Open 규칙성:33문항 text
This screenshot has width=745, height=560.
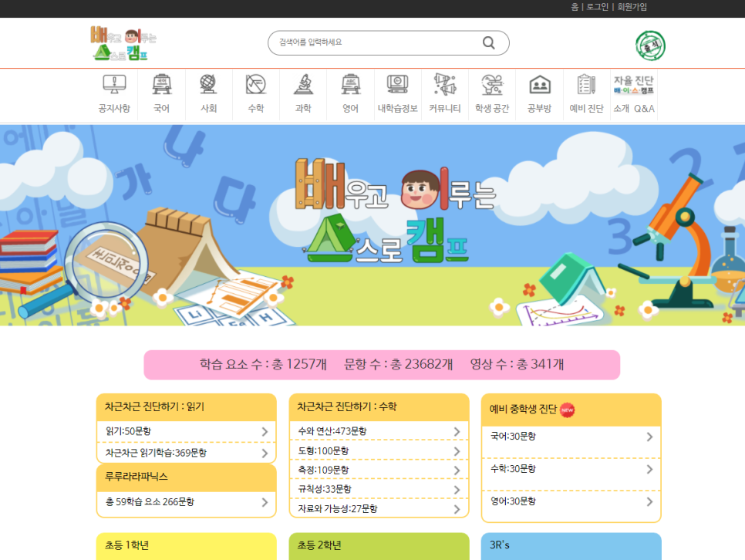pyautogui.click(x=325, y=489)
